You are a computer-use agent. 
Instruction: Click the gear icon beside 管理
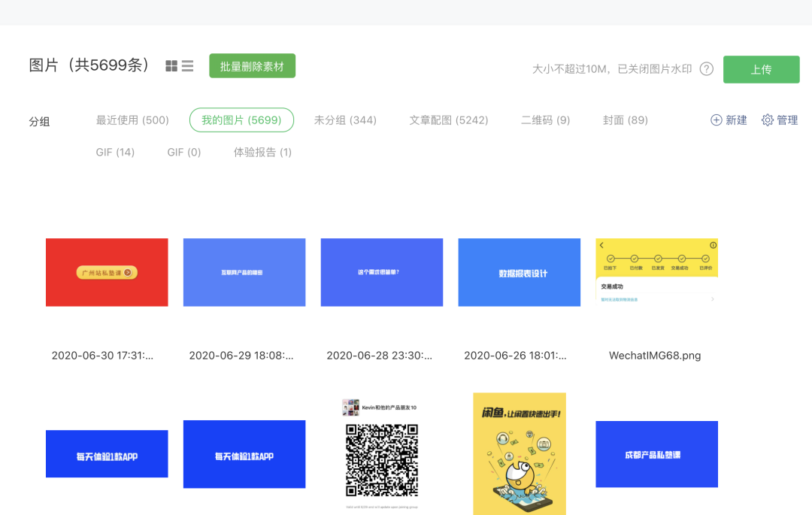[x=768, y=120]
